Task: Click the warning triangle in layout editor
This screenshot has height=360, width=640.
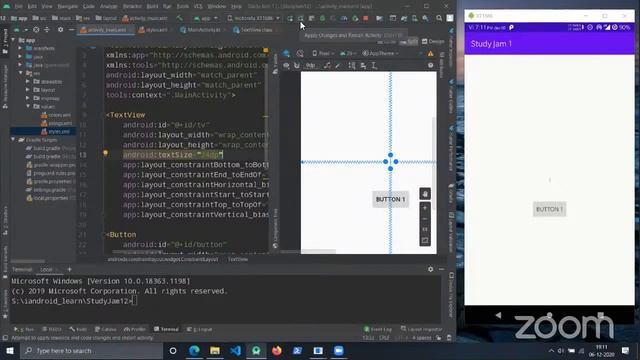Action: [x=431, y=53]
